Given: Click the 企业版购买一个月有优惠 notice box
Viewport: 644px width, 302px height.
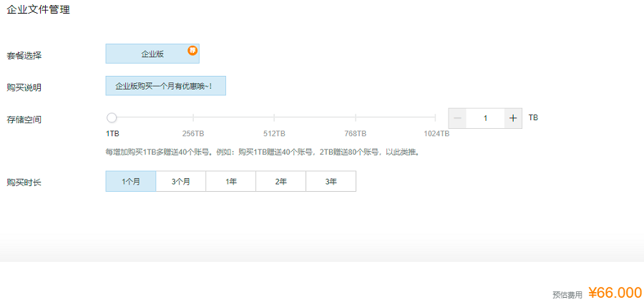Looking at the screenshot, I should (x=165, y=86).
